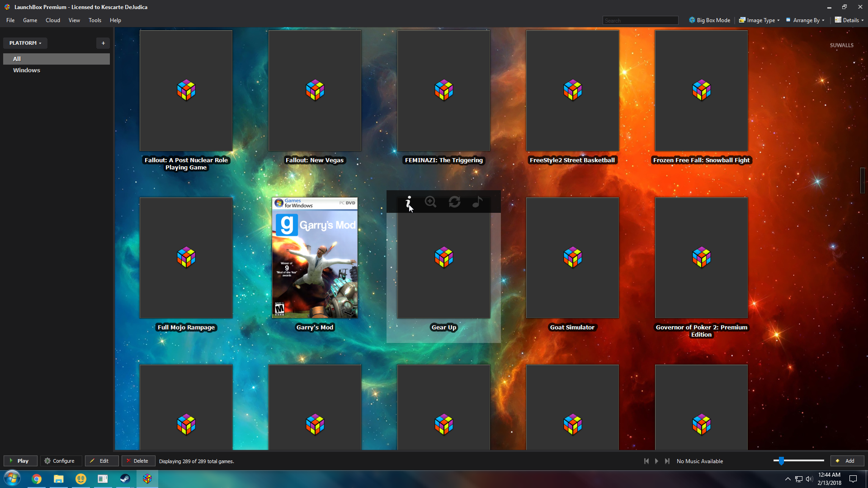
Task: Click the Windows Start button
Action: (x=12, y=479)
